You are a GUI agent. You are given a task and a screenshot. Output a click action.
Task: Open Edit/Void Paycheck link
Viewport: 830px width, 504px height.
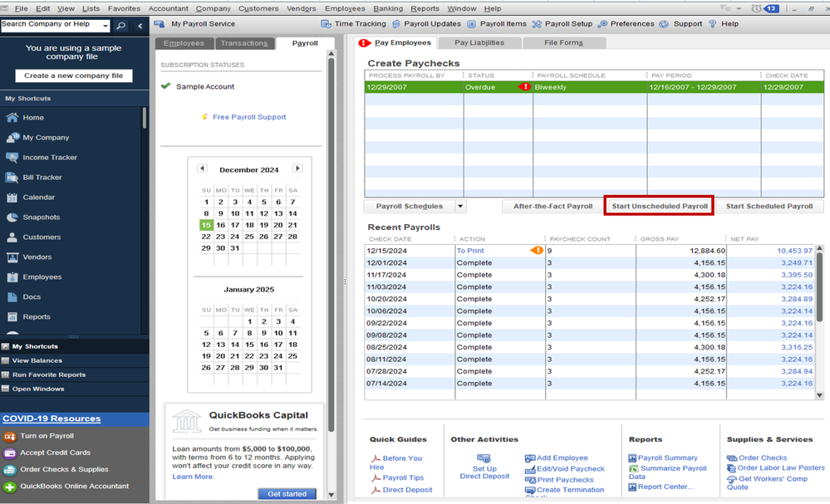(570, 469)
